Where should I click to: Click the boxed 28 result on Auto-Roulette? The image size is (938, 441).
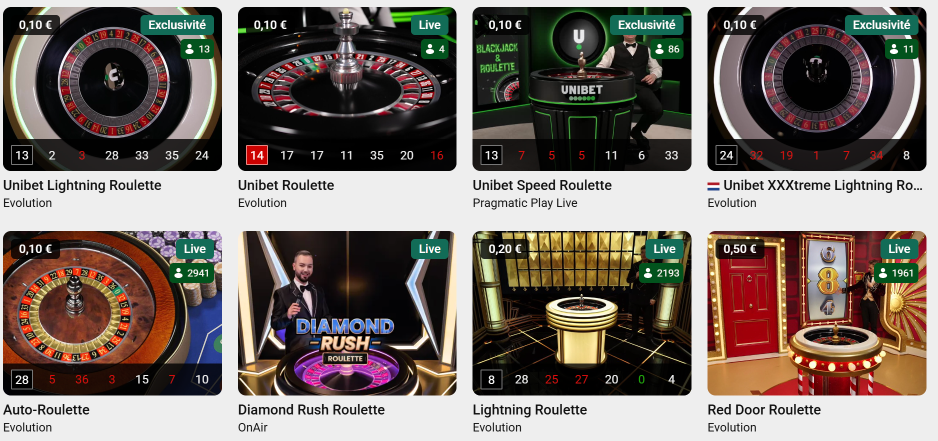point(22,380)
